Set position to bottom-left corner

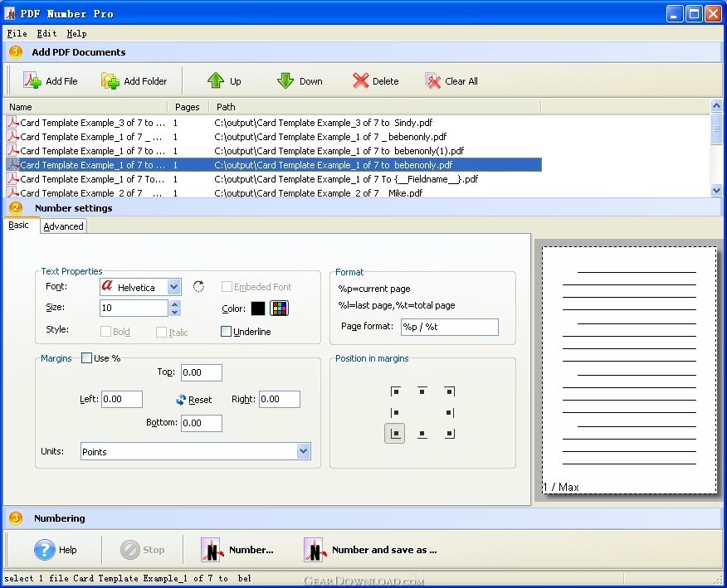[394, 434]
